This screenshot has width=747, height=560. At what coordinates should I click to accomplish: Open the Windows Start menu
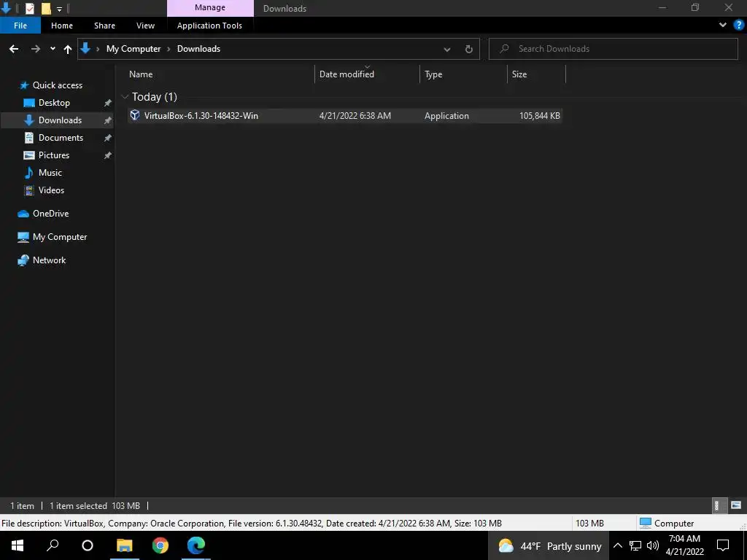(x=18, y=545)
